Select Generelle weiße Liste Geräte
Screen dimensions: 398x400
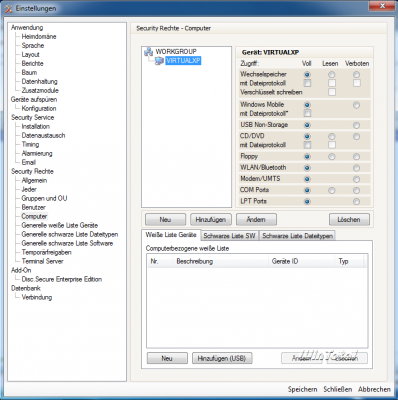point(60,226)
